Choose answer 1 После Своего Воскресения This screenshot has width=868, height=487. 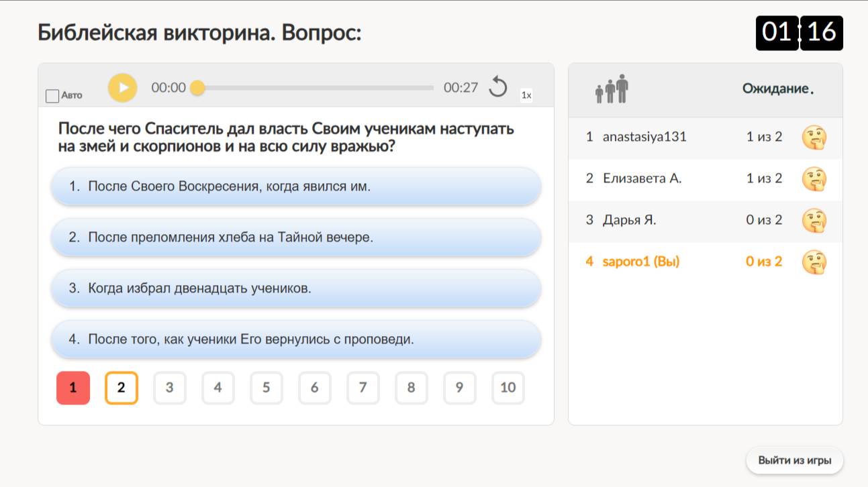(x=296, y=186)
